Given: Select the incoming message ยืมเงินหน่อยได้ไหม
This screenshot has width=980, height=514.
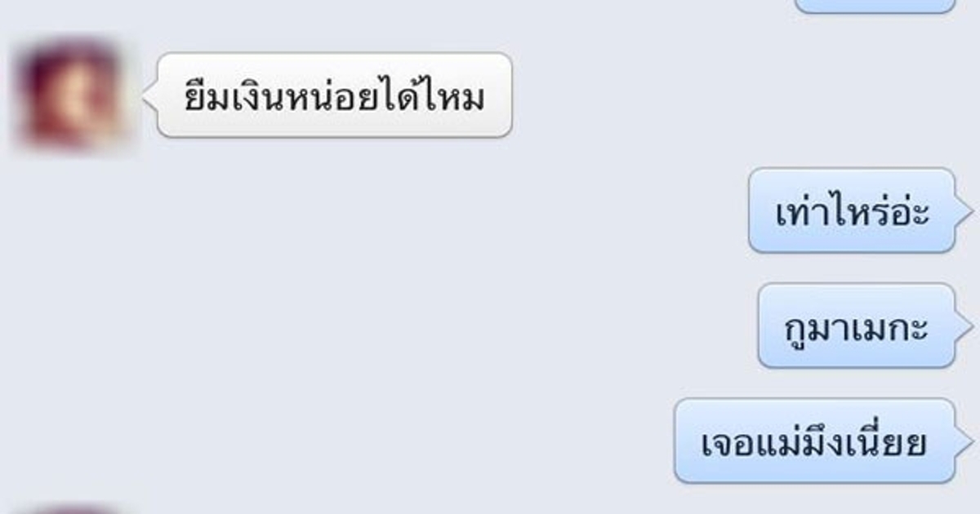Looking at the screenshot, I should (334, 95).
